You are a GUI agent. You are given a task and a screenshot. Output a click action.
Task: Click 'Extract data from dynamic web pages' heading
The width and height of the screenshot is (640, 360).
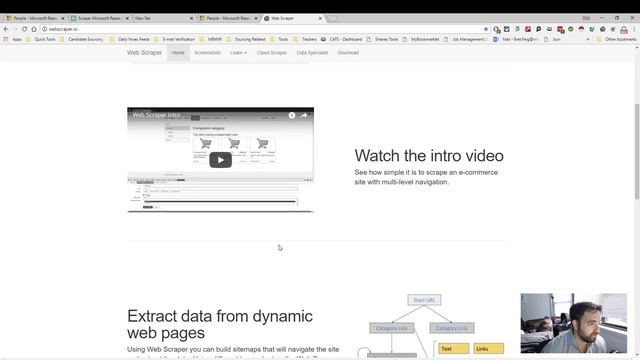coord(220,324)
